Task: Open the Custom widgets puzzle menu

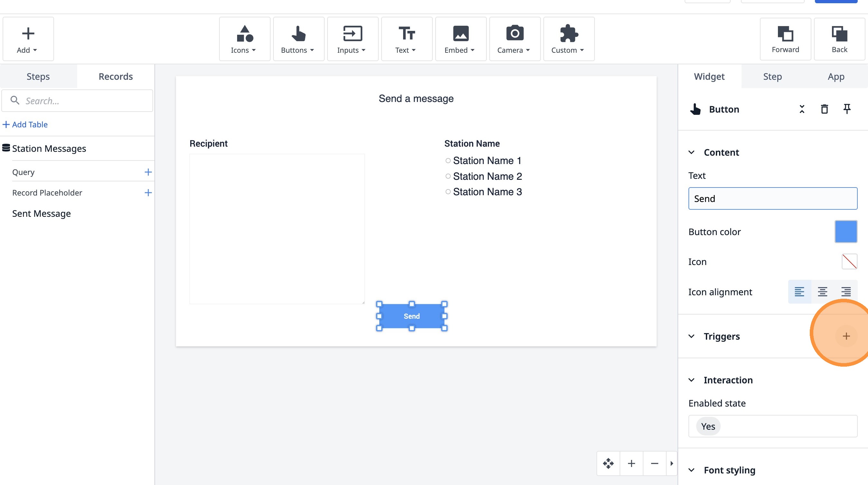Action: pos(568,39)
